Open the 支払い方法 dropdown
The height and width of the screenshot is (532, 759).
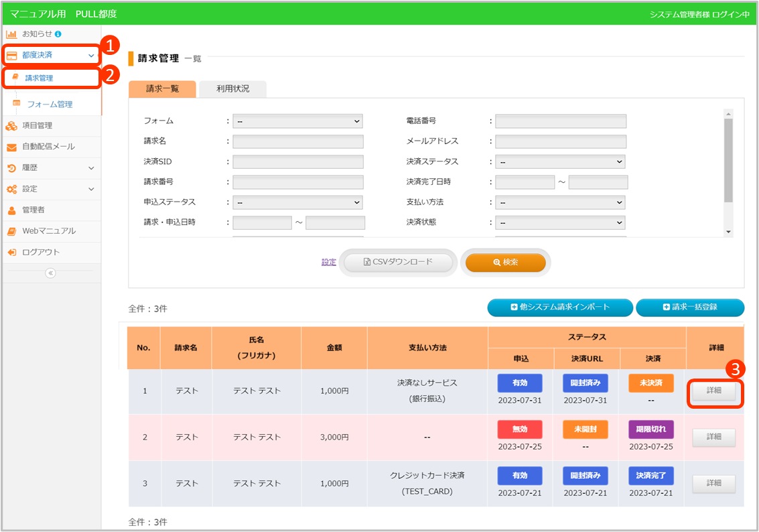[x=560, y=202]
